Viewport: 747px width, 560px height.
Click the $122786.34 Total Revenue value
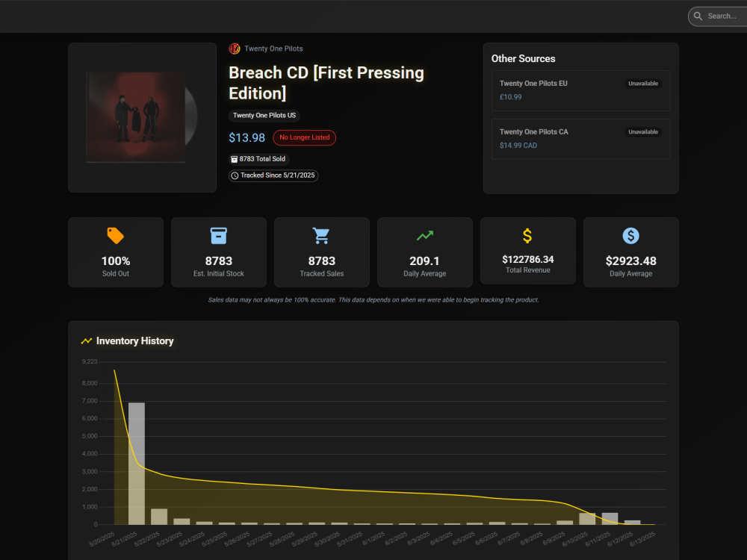pyautogui.click(x=528, y=260)
